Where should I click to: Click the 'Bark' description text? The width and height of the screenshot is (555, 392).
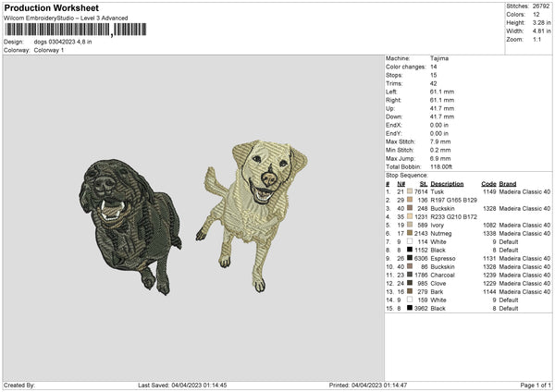point(437,292)
